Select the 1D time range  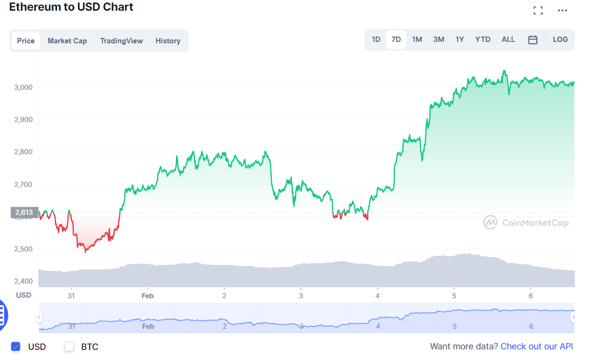[x=376, y=39]
